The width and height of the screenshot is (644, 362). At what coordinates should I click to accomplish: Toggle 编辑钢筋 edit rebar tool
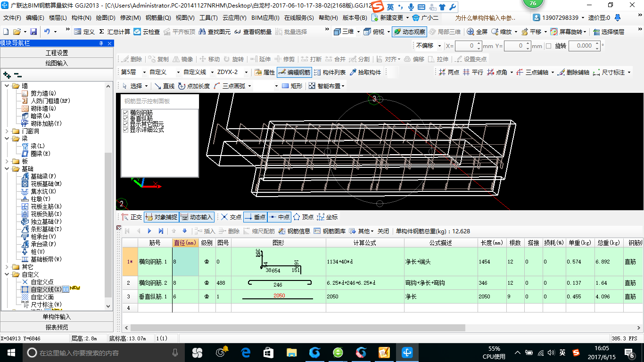click(294, 72)
